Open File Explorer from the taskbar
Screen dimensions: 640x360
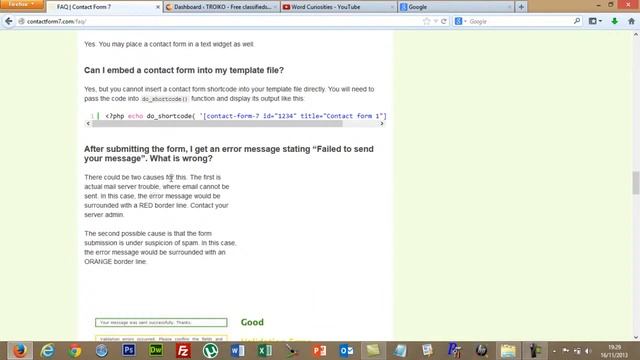click(508, 351)
